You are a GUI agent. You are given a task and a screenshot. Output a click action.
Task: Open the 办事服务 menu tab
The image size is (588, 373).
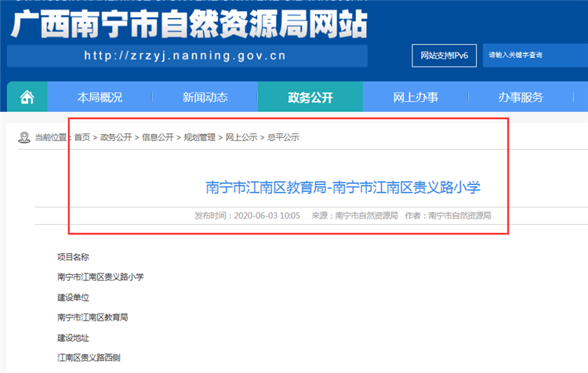click(521, 97)
